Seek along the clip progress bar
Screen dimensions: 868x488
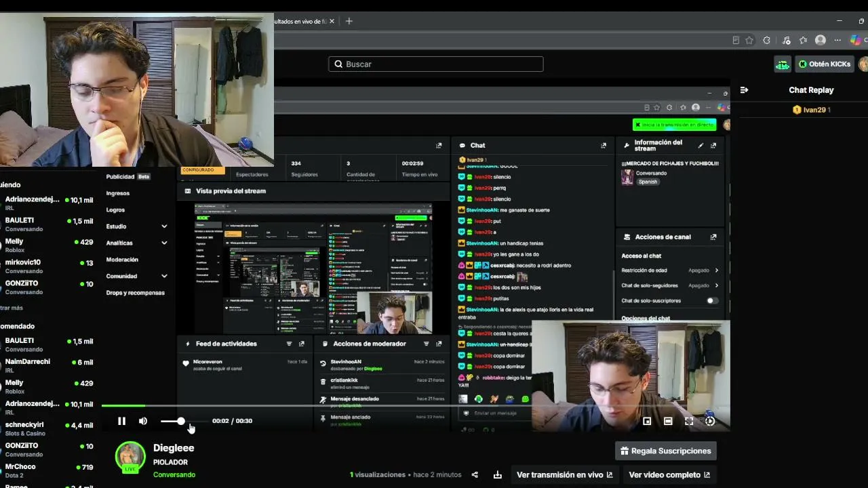click(x=416, y=405)
